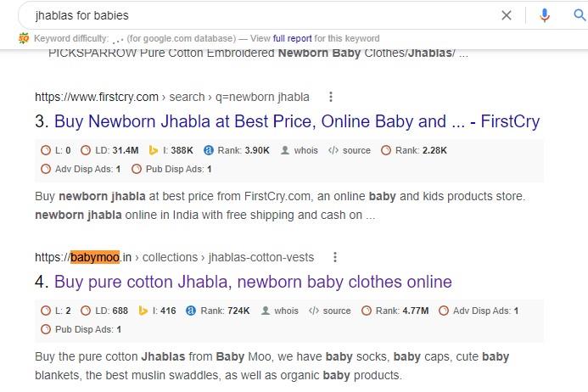Click source code icon for babymoo result
Image resolution: width=588 pixels, height=392 pixels.
click(314, 311)
